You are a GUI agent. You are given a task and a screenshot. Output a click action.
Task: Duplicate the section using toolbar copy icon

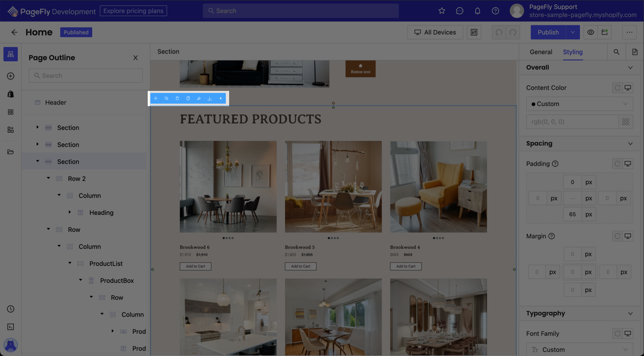tap(166, 99)
